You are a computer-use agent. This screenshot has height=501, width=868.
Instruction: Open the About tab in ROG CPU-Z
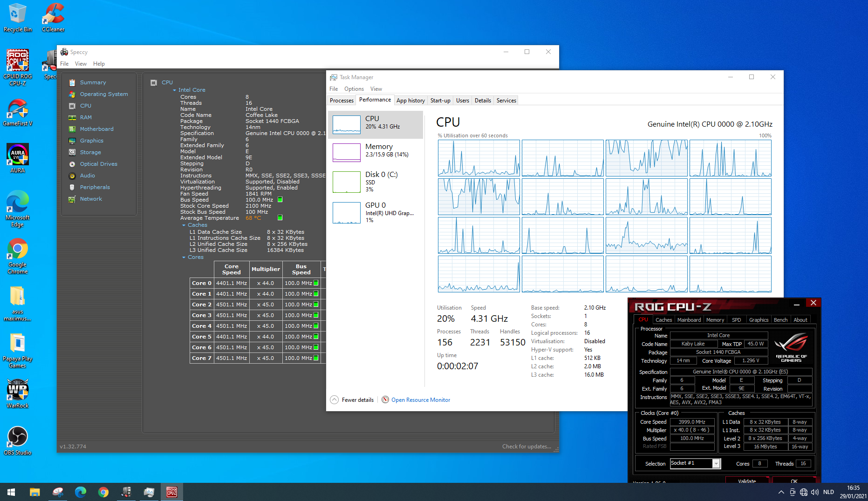pos(800,320)
